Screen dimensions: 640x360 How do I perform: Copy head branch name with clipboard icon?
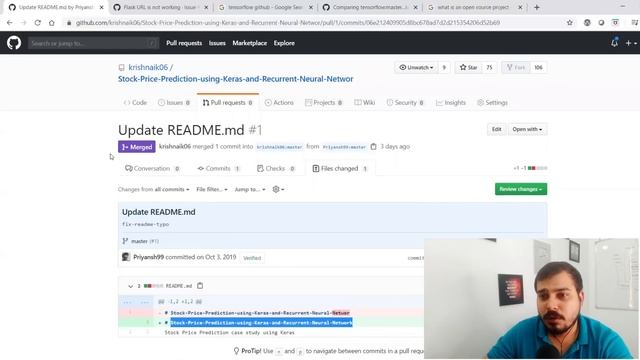click(373, 147)
